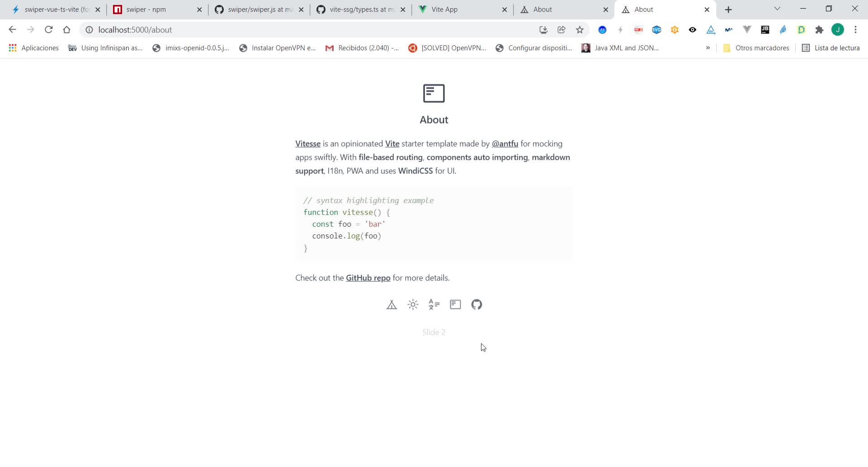Screen dimensions: 868x467
Task: Open a new browser tab
Action: coord(728,10)
